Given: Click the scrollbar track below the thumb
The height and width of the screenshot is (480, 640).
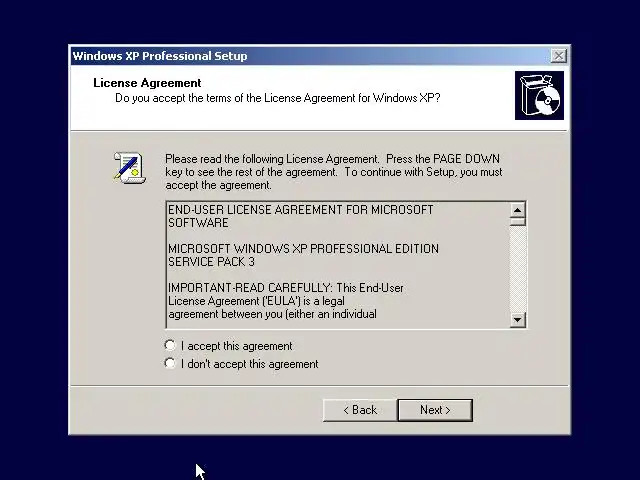Looking at the screenshot, I should coord(518,269).
